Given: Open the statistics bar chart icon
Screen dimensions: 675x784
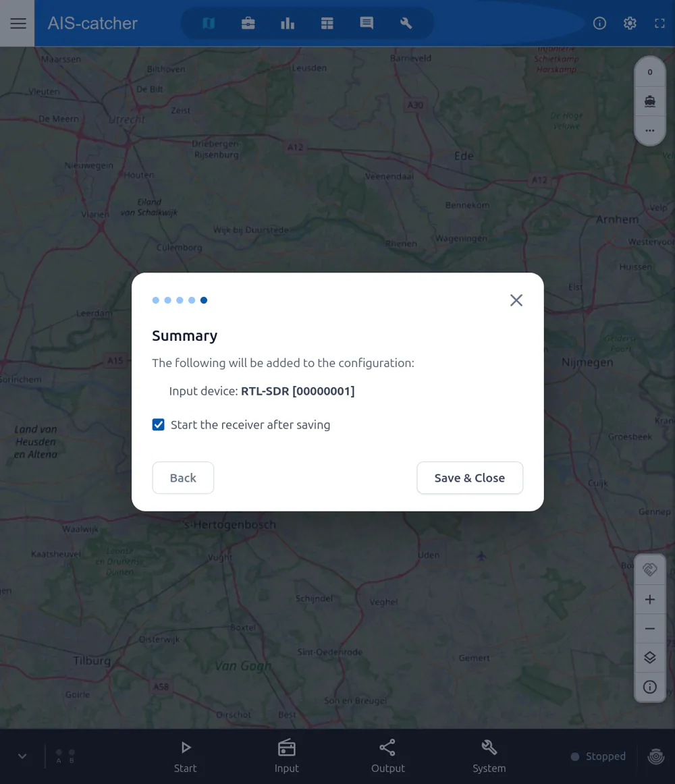Looking at the screenshot, I should coord(288,24).
